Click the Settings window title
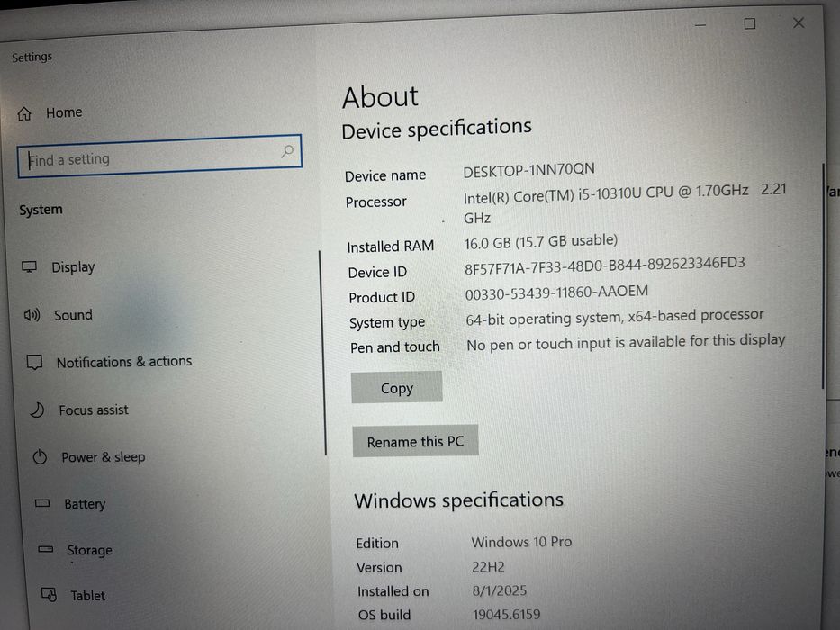This screenshot has height=630, width=840. click(32, 57)
